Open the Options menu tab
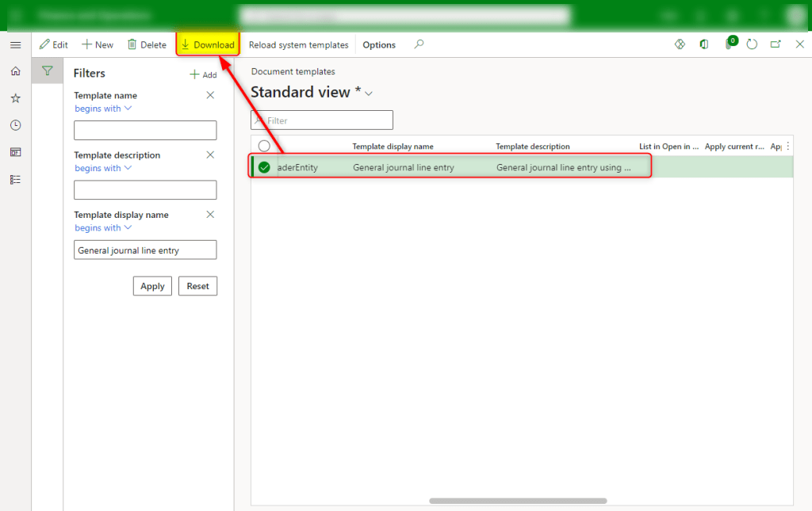The image size is (812, 511). tap(379, 45)
